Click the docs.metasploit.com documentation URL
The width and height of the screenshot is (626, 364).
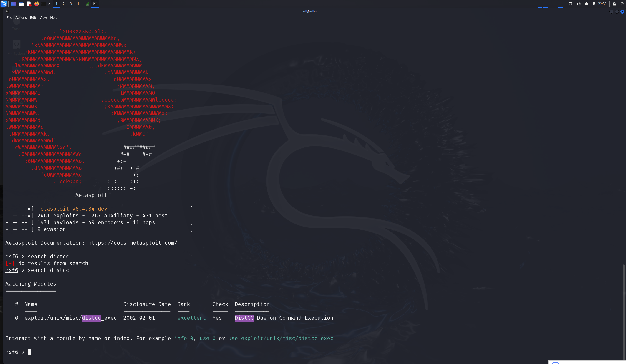pyautogui.click(x=133, y=243)
